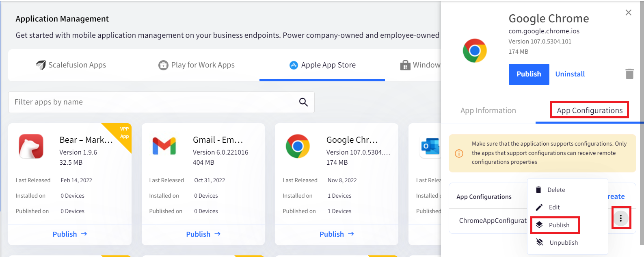
Task: Click the Outlook app icon
Action: 430,146
